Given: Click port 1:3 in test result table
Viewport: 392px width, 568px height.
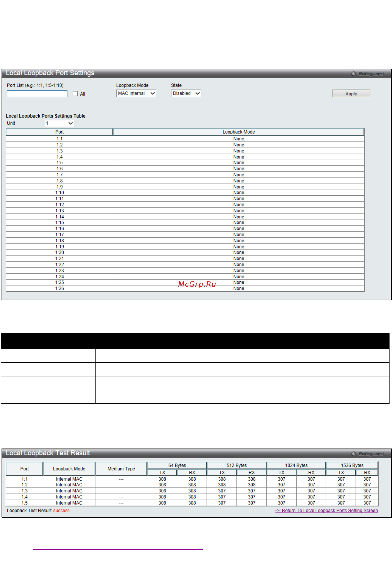Looking at the screenshot, I should [x=24, y=491].
